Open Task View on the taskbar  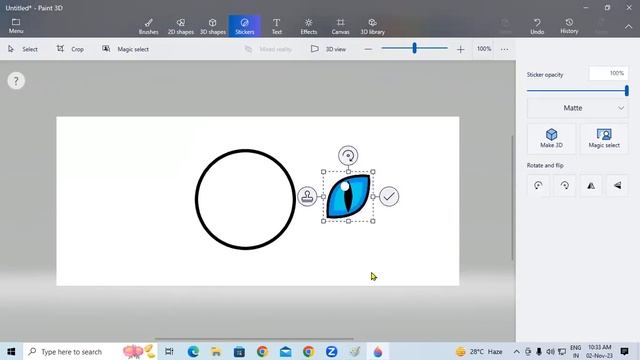[169, 351]
